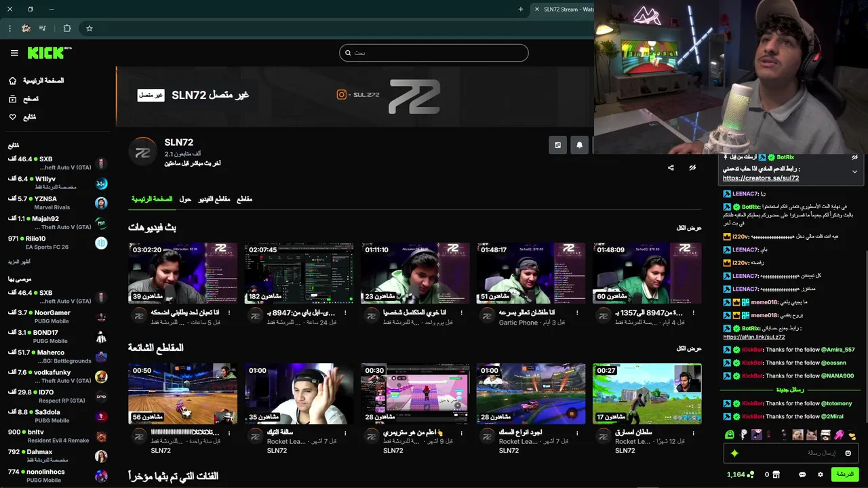Expand the pinned BotRix message chevron
The height and width of the screenshot is (488, 868).
[854, 171]
